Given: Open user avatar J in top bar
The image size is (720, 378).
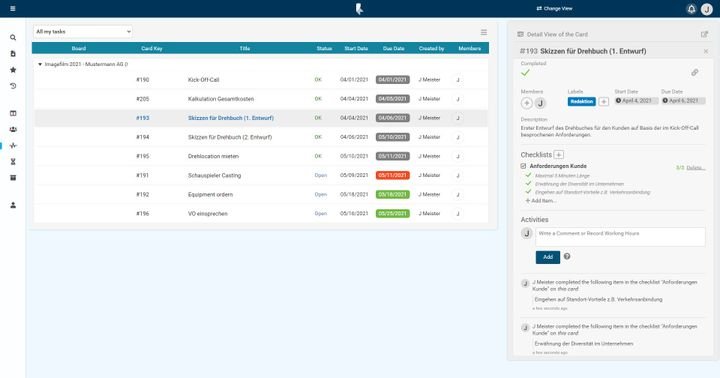Looking at the screenshot, I should (707, 9).
